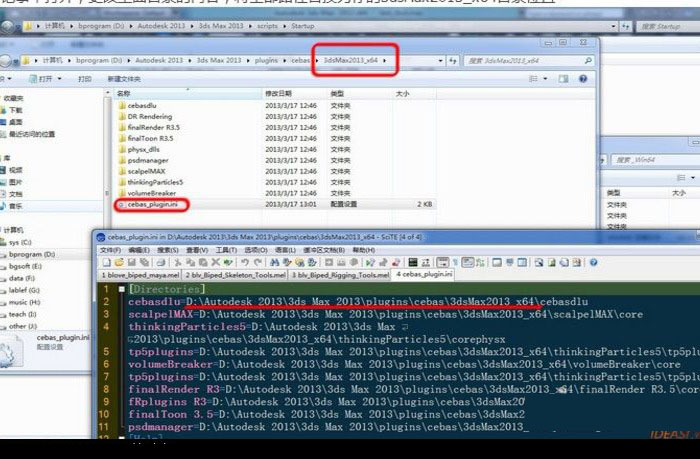Click the Delete X icon in SciTE toolbar
Viewport: 700px width, 459px height.
216,263
